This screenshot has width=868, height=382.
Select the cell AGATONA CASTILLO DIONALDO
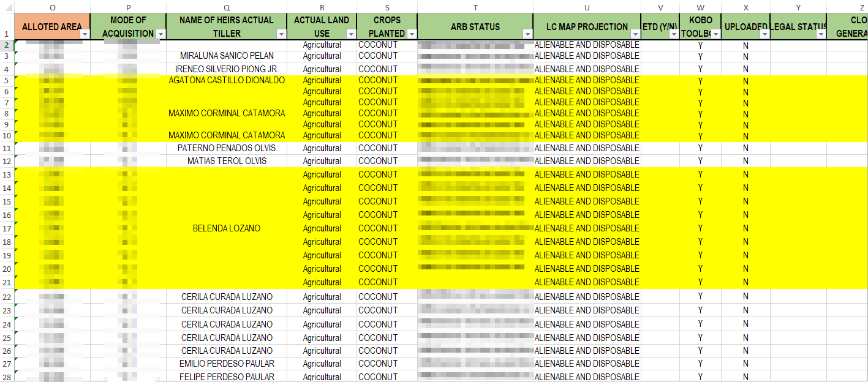tap(227, 80)
